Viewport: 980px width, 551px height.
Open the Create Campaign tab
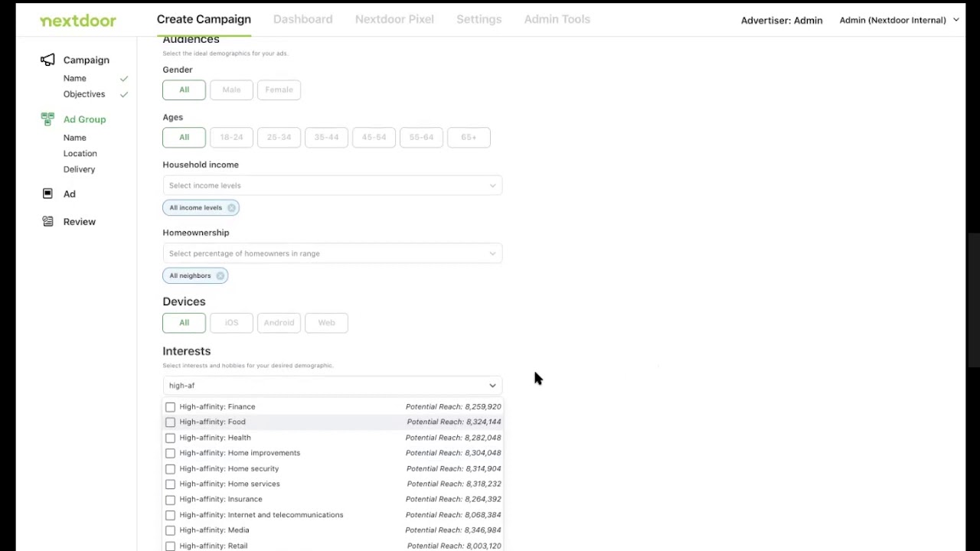tap(204, 19)
